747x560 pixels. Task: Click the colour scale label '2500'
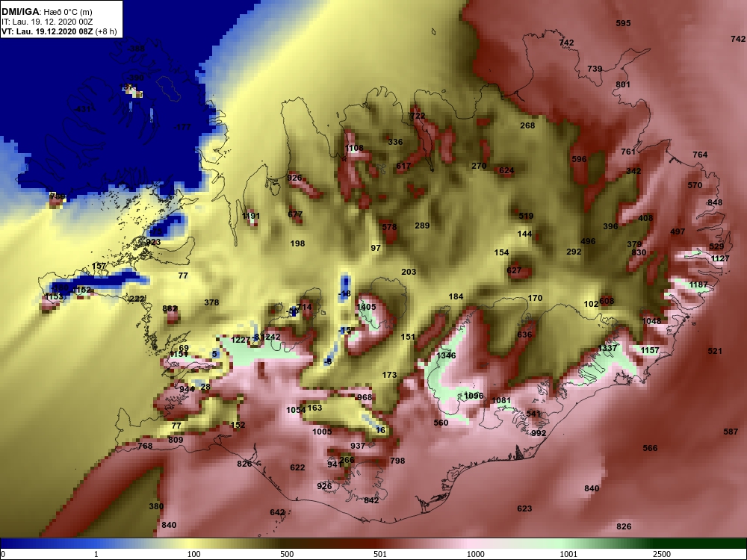point(662,554)
